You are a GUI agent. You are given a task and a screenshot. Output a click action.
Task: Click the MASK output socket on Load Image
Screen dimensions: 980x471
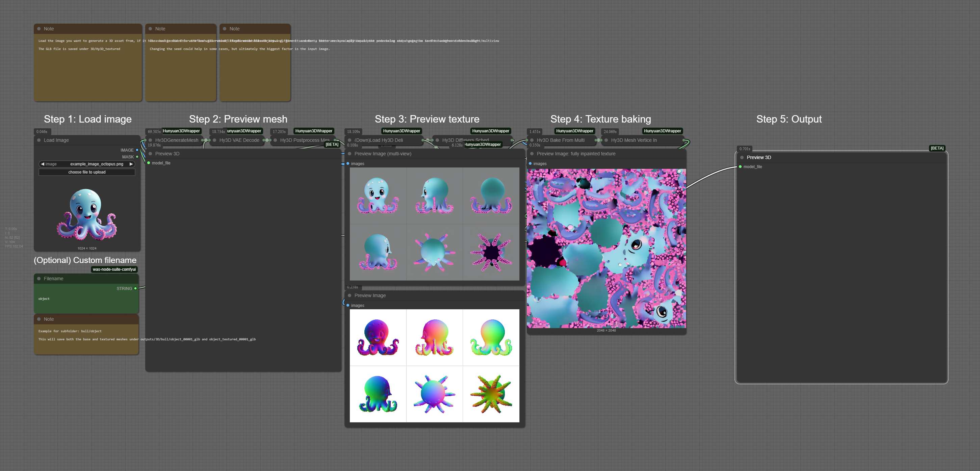[x=137, y=157]
